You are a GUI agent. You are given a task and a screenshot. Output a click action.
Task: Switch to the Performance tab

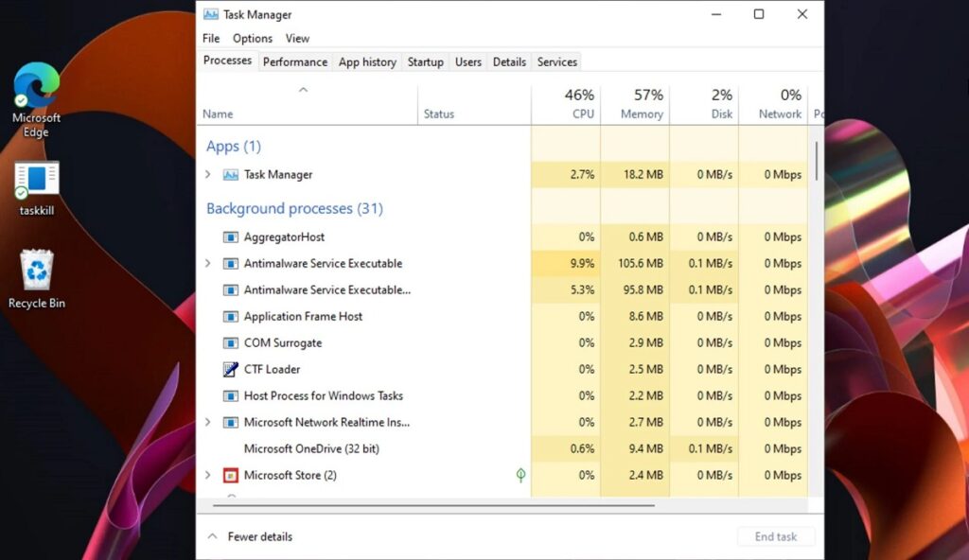(x=295, y=61)
